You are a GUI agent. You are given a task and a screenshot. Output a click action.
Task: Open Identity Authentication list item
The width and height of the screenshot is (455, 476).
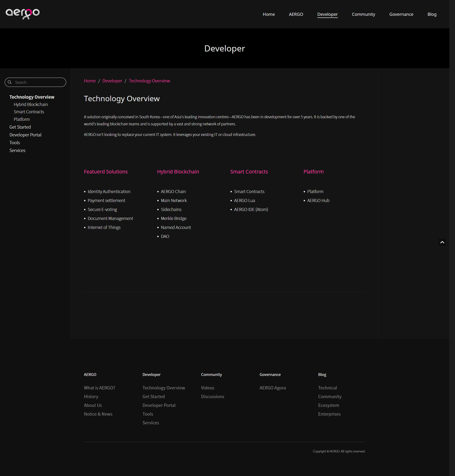(x=109, y=191)
